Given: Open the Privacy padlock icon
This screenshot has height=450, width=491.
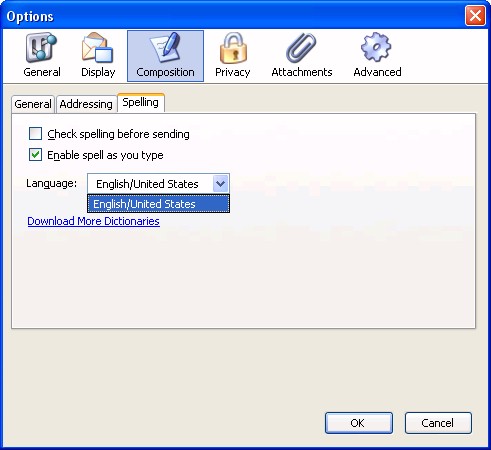Looking at the screenshot, I should point(233,48).
